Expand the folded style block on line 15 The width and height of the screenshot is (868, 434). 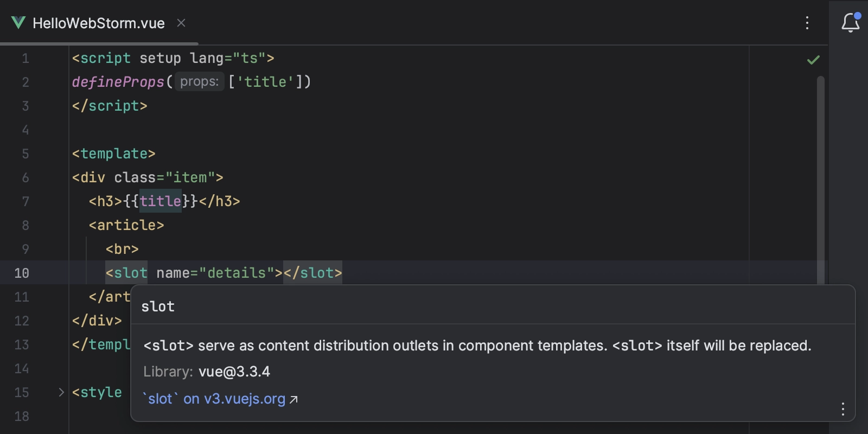click(61, 392)
